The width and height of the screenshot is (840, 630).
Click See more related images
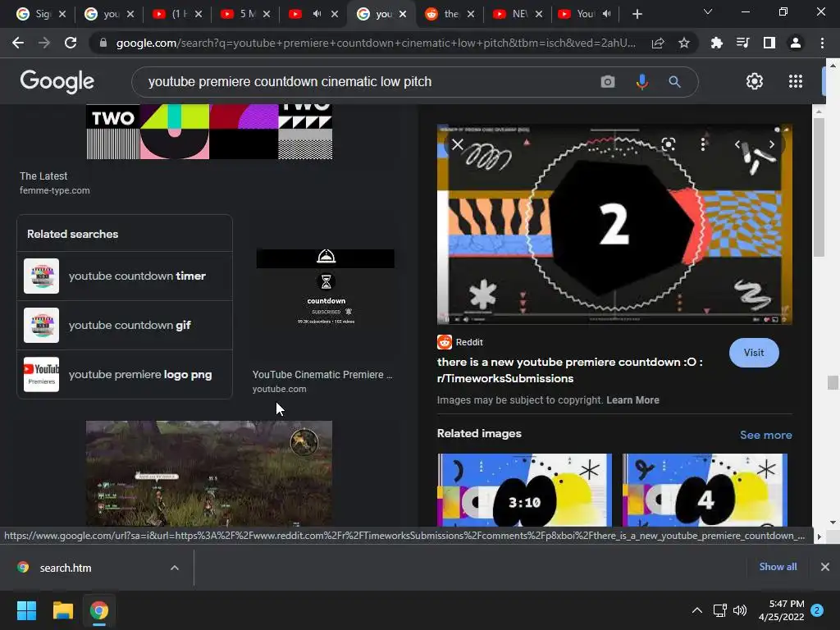766,435
